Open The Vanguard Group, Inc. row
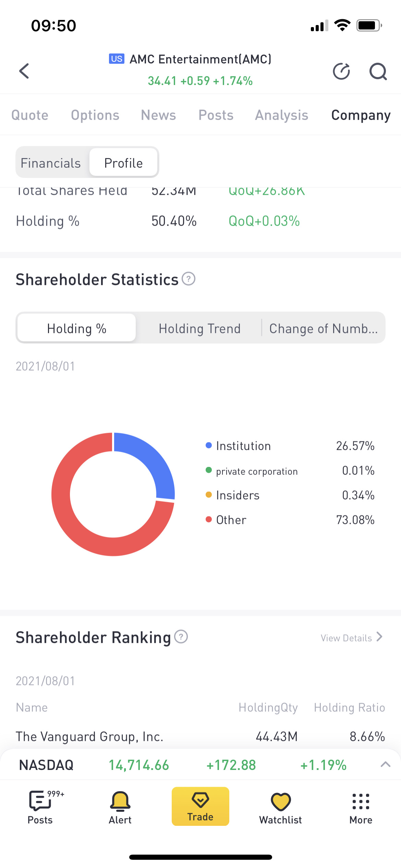 (x=200, y=736)
